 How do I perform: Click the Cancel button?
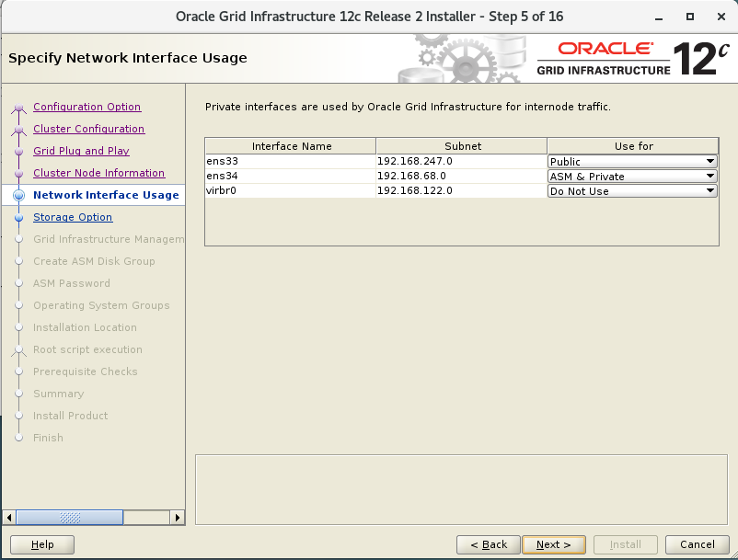click(698, 544)
